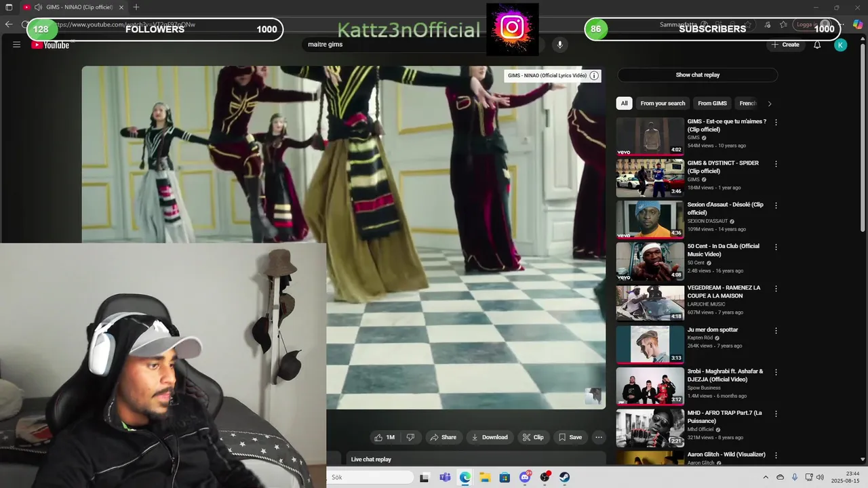Go to YouTube home via logo
The height and width of the screenshot is (488, 868).
click(50, 45)
